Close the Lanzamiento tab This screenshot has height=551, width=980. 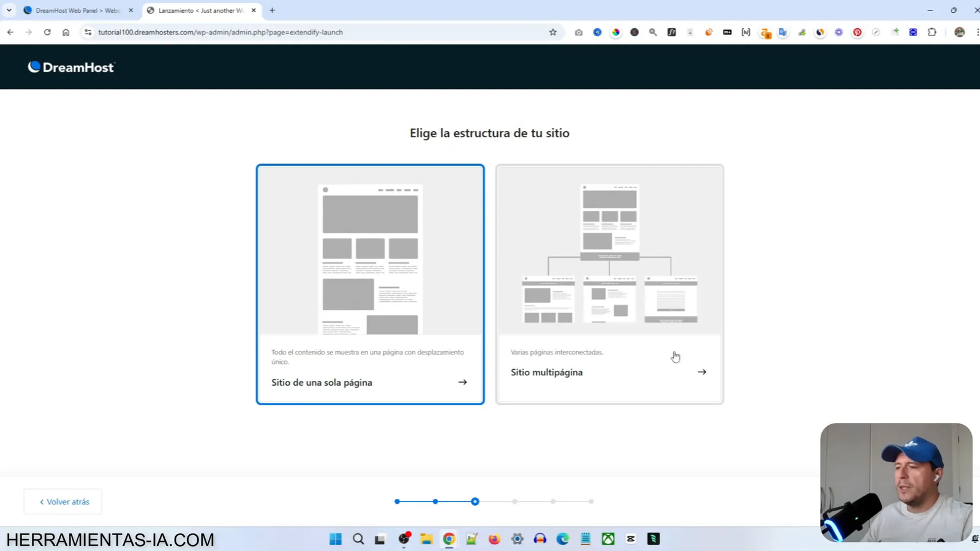(x=253, y=10)
